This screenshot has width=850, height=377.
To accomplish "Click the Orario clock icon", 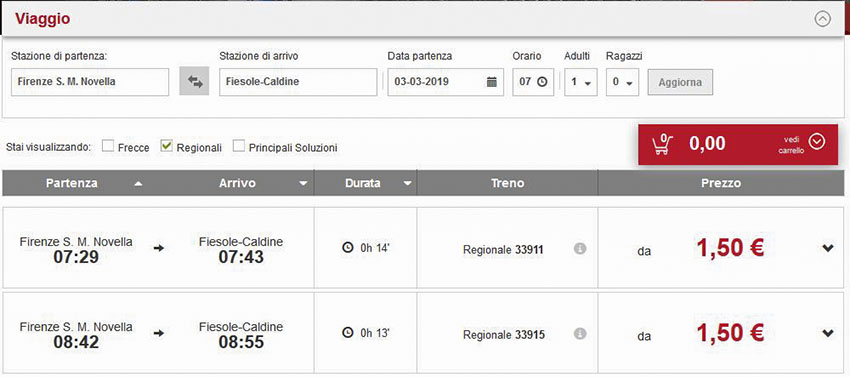I will pos(542,82).
